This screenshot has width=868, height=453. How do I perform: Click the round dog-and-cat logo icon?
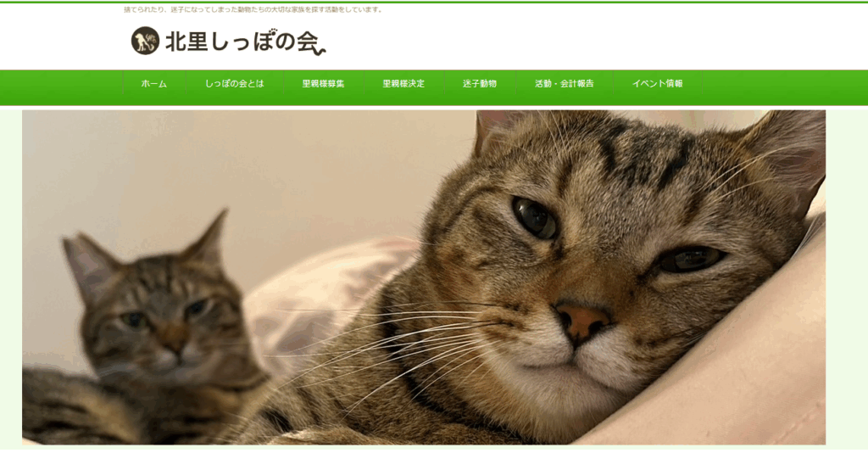[x=145, y=41]
